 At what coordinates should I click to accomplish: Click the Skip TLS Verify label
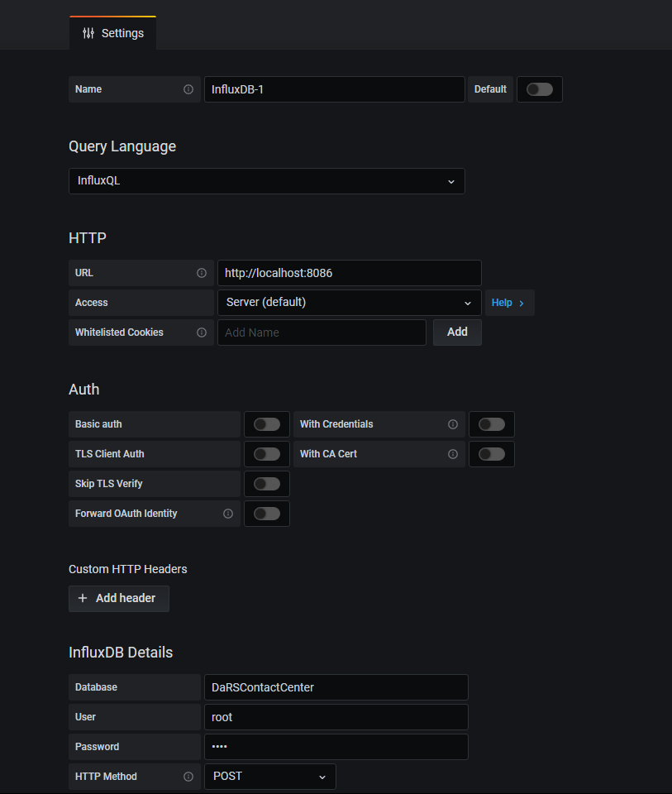109,484
